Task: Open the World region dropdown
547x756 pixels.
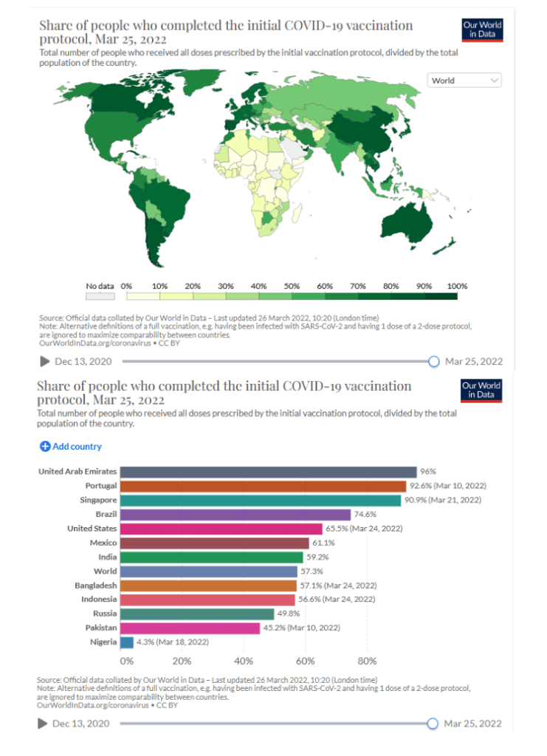Action: click(x=464, y=80)
